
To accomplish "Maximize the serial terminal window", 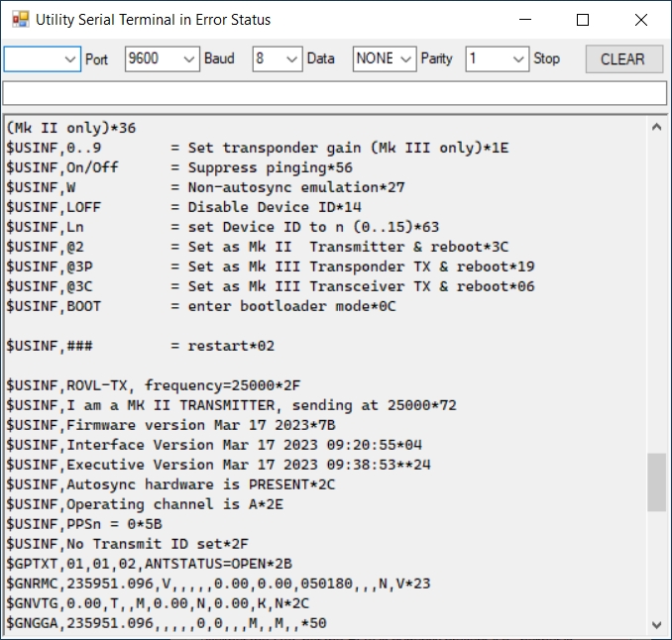I will (x=583, y=20).
